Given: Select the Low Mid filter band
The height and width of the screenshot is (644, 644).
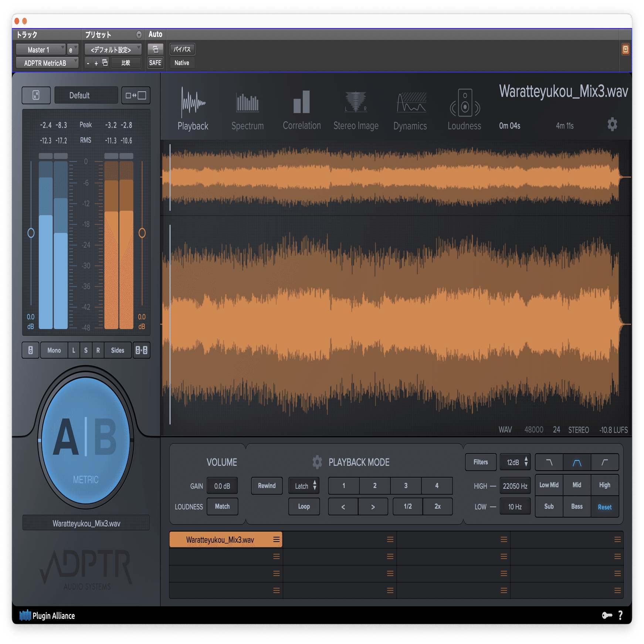Looking at the screenshot, I should tap(549, 485).
